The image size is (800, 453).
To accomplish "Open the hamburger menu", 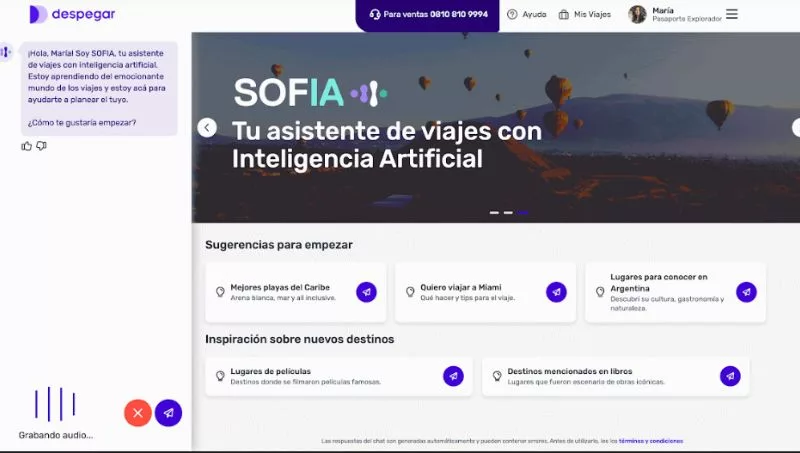I will 732,14.
